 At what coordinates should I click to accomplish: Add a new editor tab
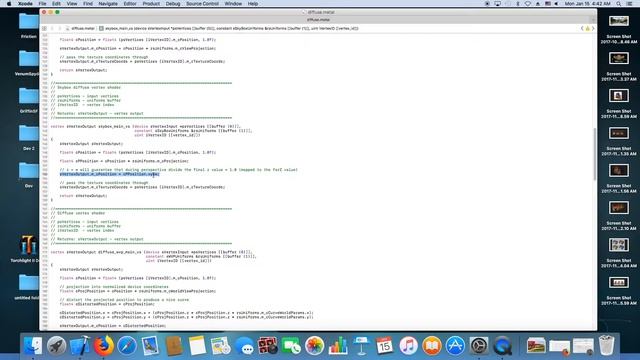pos(593,20)
